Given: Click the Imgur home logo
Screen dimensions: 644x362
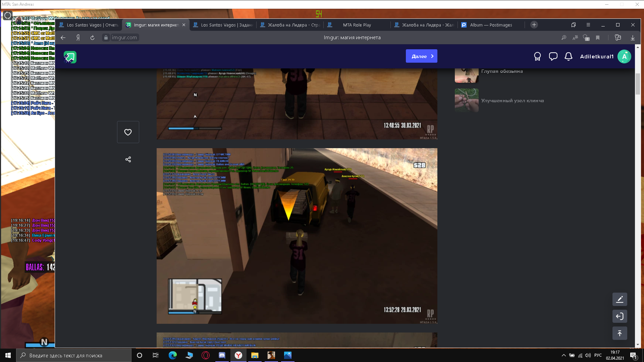Looking at the screenshot, I should 70,57.
